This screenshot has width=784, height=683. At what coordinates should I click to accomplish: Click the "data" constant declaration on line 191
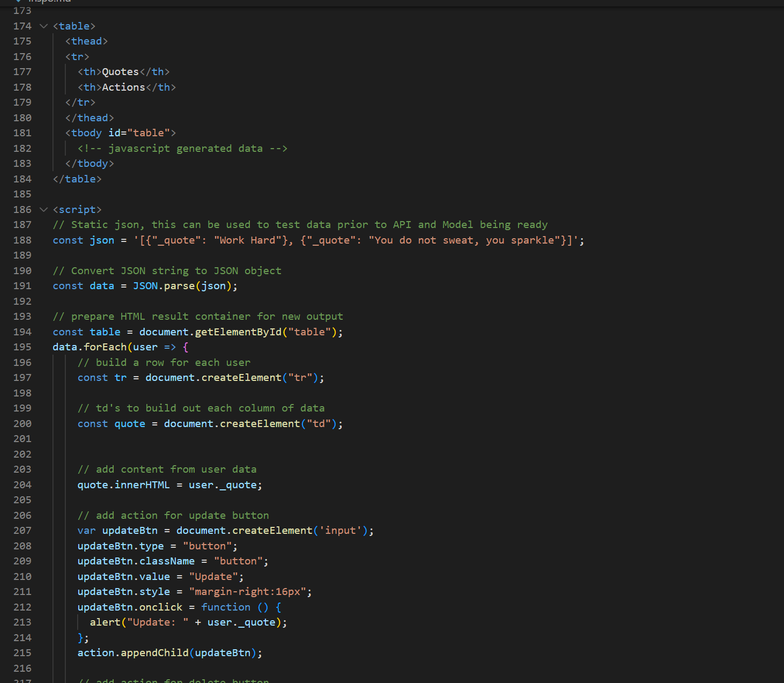point(102,285)
